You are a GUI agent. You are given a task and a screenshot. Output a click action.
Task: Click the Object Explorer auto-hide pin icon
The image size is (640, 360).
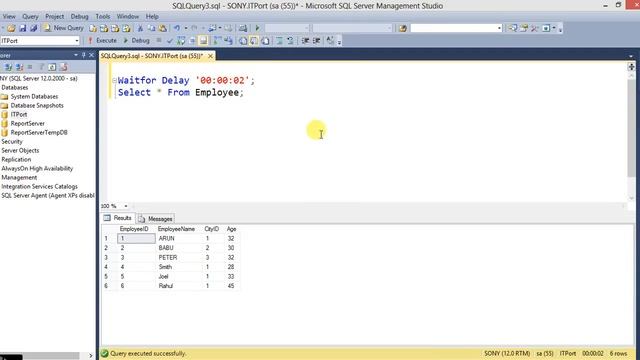pyautogui.click(x=84, y=55)
